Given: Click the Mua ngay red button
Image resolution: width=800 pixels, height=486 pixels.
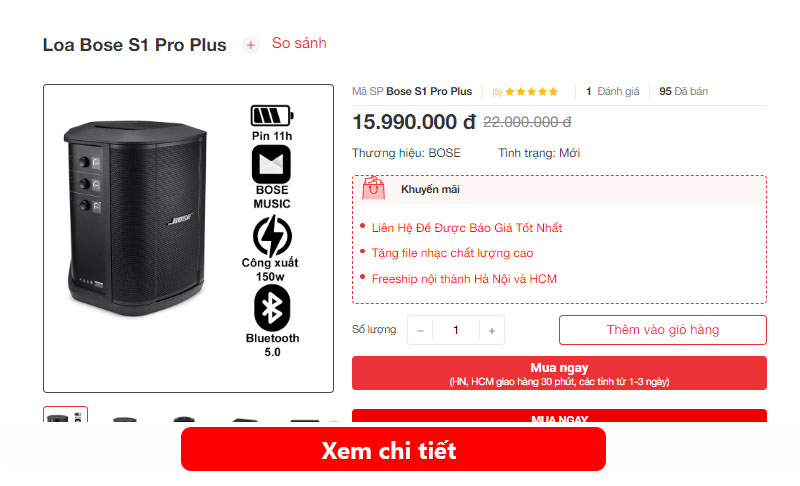Looking at the screenshot, I should coord(559,373).
